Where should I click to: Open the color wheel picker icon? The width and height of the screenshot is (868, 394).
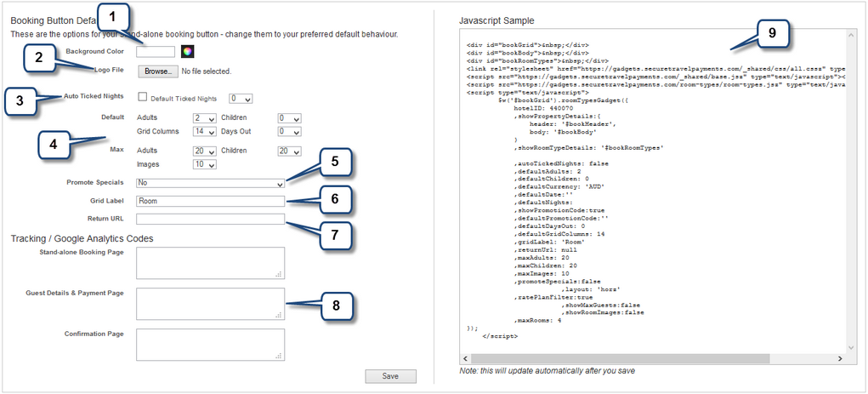(x=188, y=52)
